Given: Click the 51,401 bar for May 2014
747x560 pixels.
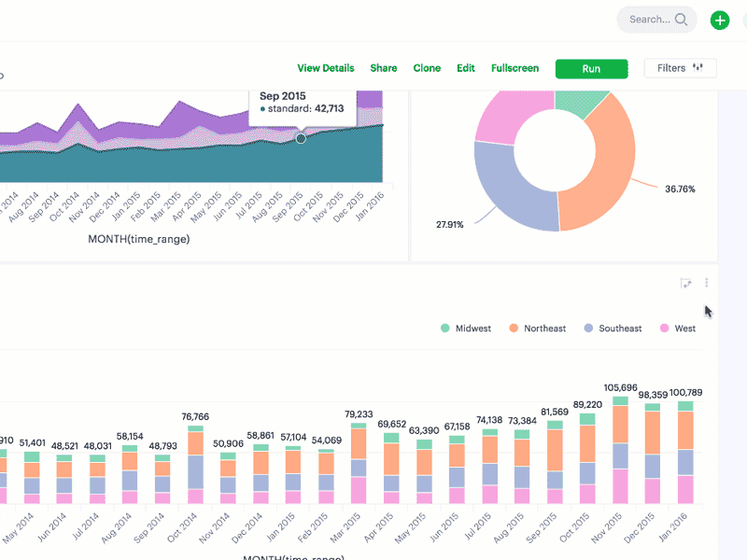Looking at the screenshot, I should 32,478.
